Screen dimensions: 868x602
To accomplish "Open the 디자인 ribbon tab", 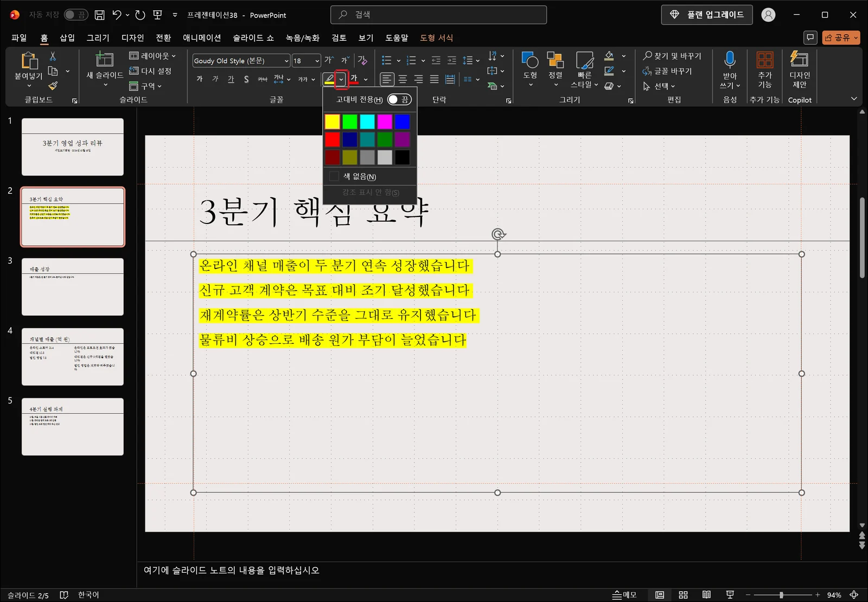I will tap(132, 37).
